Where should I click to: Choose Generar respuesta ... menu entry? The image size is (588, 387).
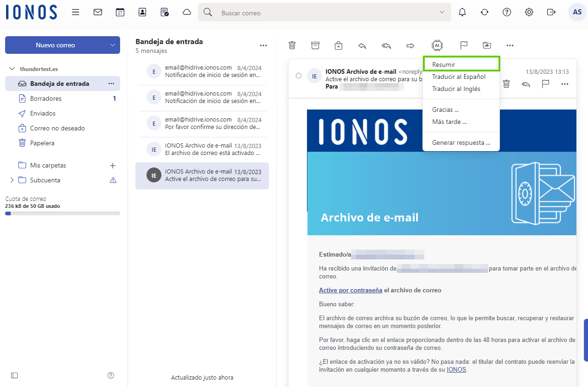(x=461, y=143)
